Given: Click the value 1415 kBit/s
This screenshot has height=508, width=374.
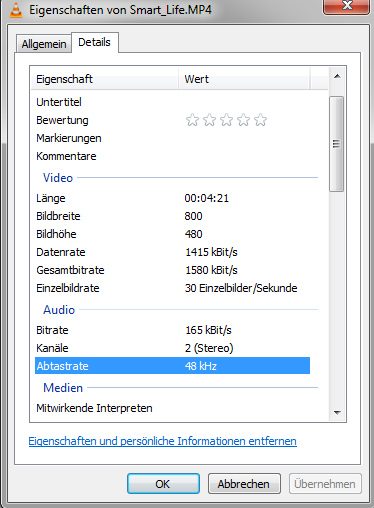Looking at the screenshot, I should [211, 252].
